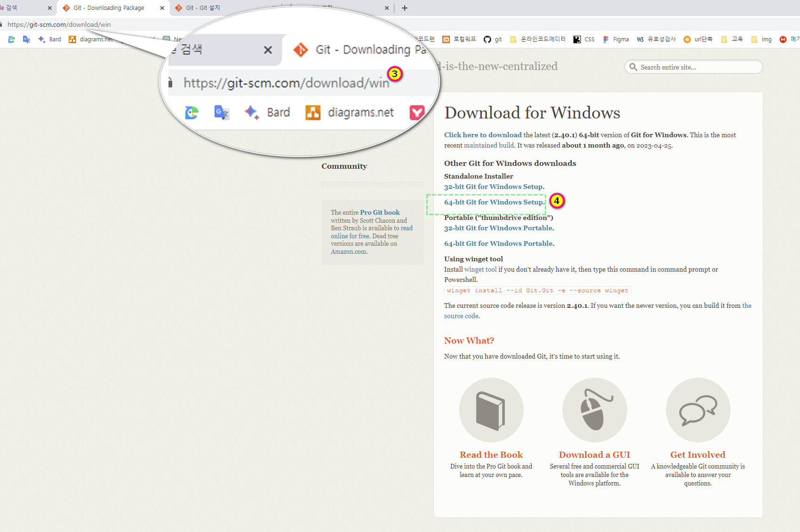Open the GitHub git bookmark

coord(493,39)
